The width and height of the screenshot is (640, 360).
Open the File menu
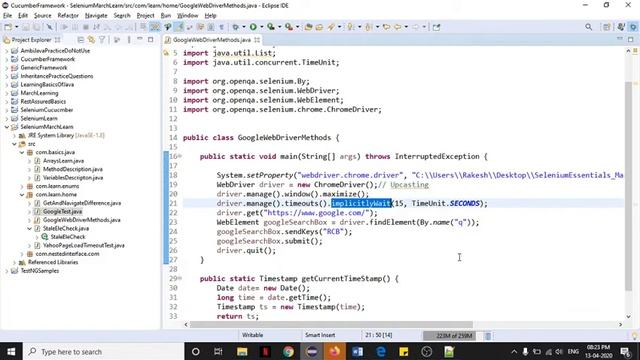(x=7, y=16)
